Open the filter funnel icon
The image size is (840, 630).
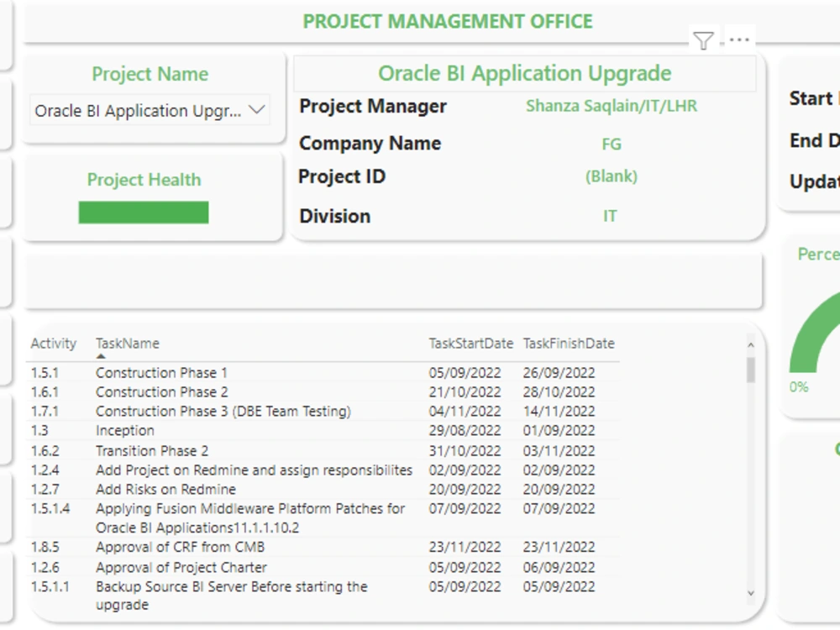702,39
